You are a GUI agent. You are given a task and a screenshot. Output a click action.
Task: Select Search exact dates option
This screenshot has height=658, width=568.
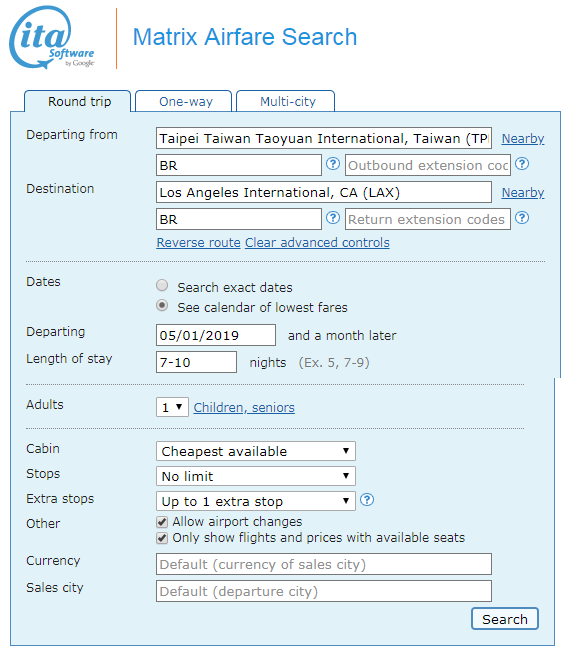tap(162, 286)
